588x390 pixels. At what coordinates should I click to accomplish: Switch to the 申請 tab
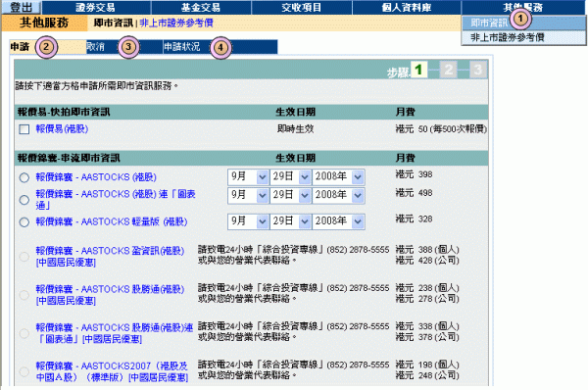[48, 47]
